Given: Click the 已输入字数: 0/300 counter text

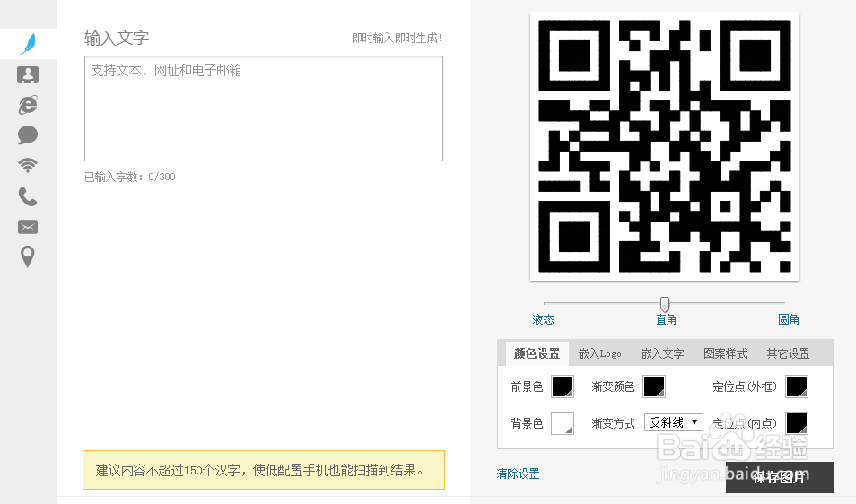Looking at the screenshot, I should point(130,177).
